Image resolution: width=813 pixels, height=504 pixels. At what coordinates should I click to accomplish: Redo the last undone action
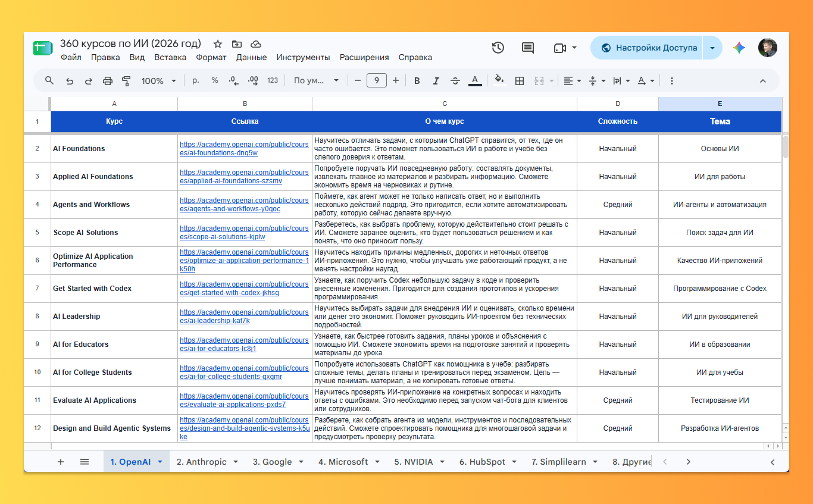click(x=89, y=81)
